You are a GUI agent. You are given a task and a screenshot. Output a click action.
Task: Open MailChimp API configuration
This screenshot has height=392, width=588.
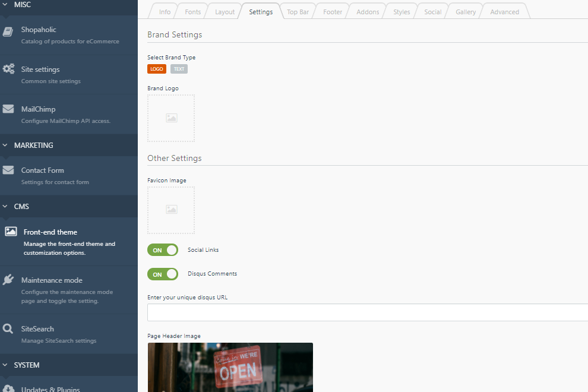pyautogui.click(x=69, y=115)
